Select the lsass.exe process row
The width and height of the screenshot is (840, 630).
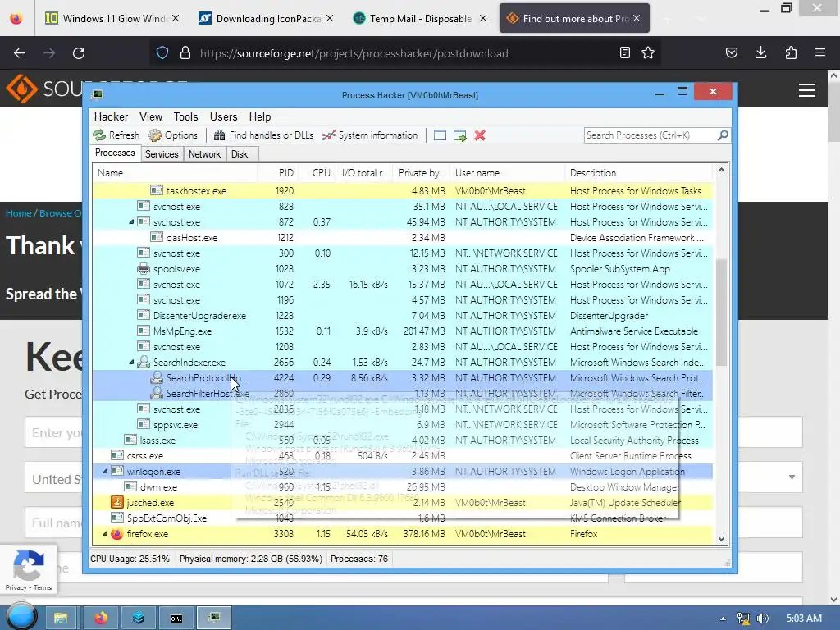click(x=404, y=441)
